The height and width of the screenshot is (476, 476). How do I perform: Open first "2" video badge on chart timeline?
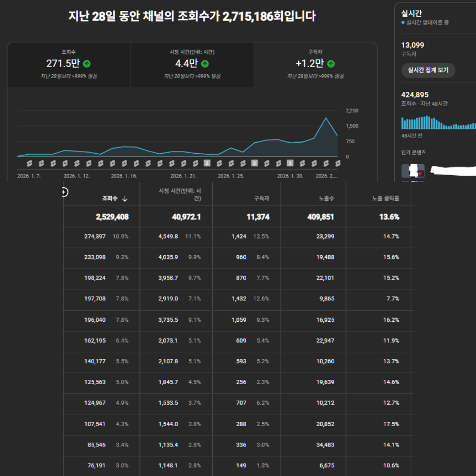pyautogui.click(x=207, y=163)
